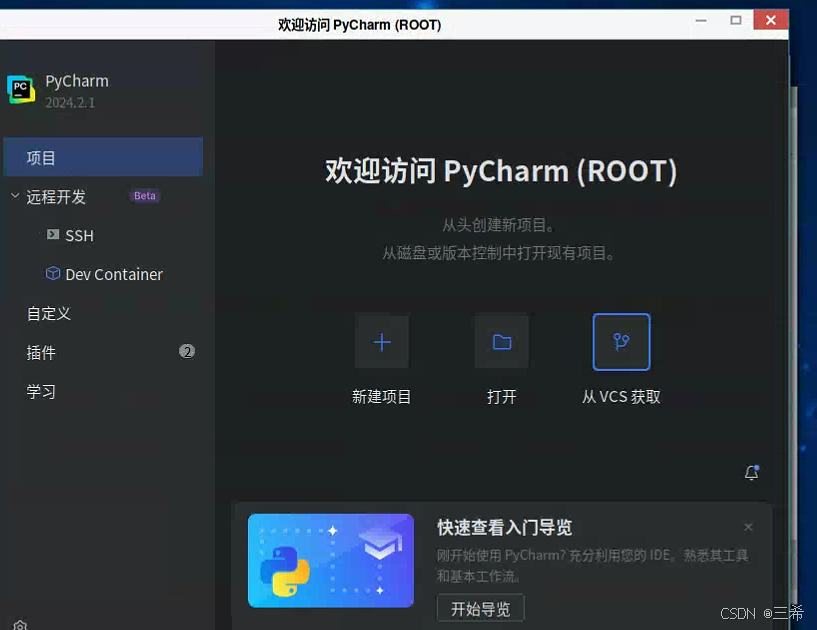Screen dimensions: 817x630
Task: Click the plugins count badge
Action: [x=187, y=352]
